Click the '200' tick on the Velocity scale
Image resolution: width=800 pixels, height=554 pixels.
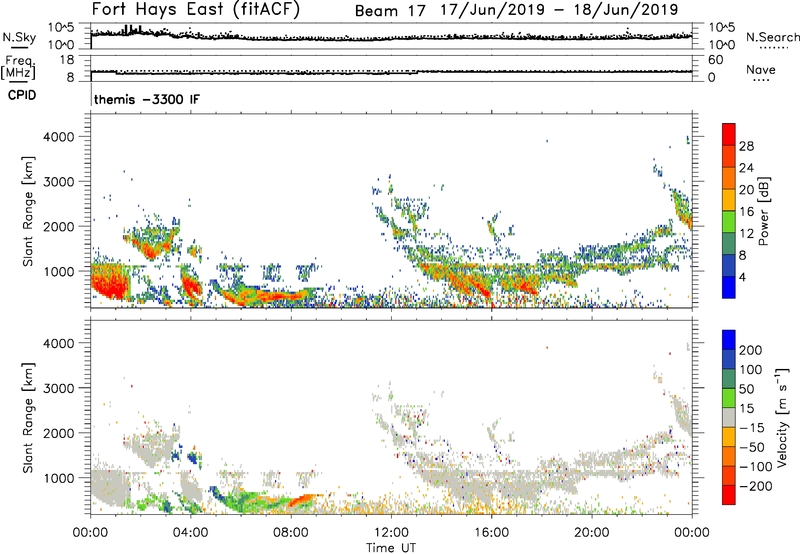(751, 350)
